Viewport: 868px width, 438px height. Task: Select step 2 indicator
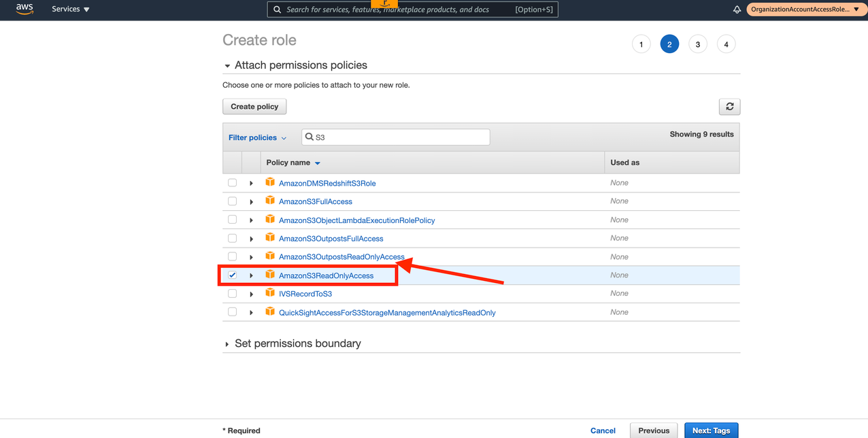[669, 44]
